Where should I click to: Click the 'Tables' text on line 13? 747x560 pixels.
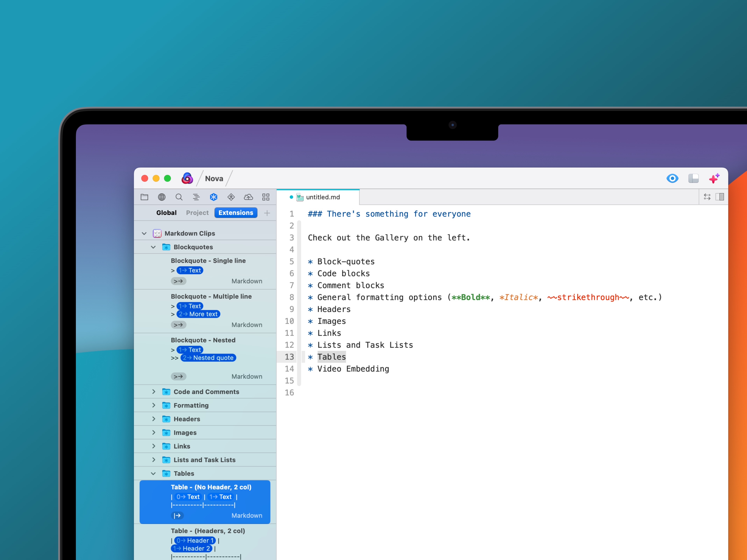(332, 357)
